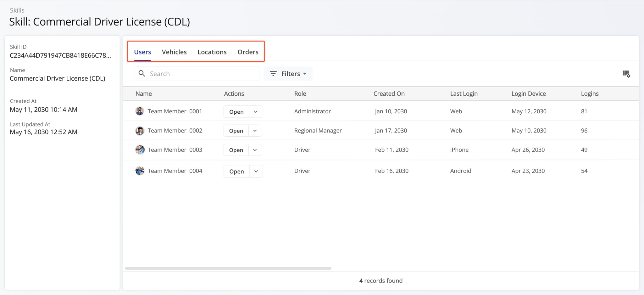Go to Skills breadcrumb link
The height and width of the screenshot is (295, 644).
click(17, 10)
